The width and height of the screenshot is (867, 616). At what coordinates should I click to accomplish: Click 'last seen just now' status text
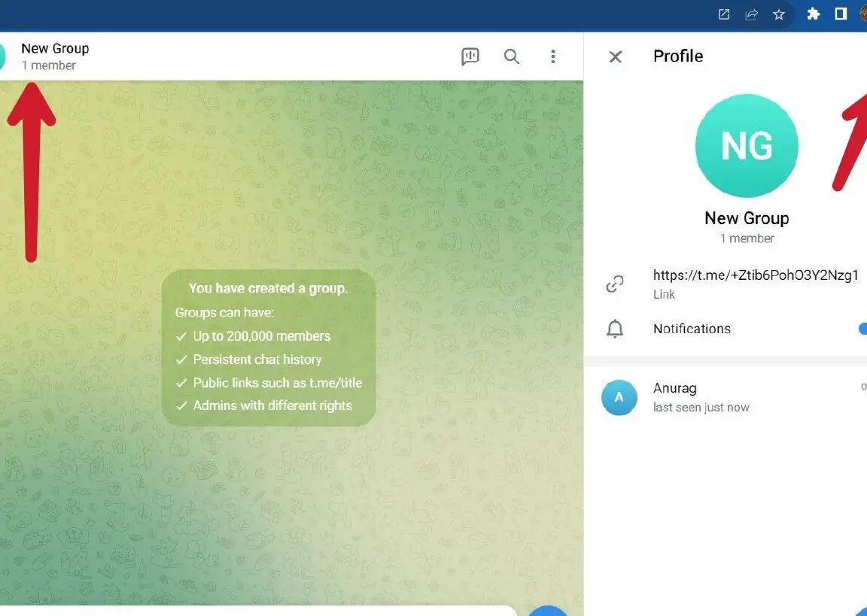tap(701, 408)
